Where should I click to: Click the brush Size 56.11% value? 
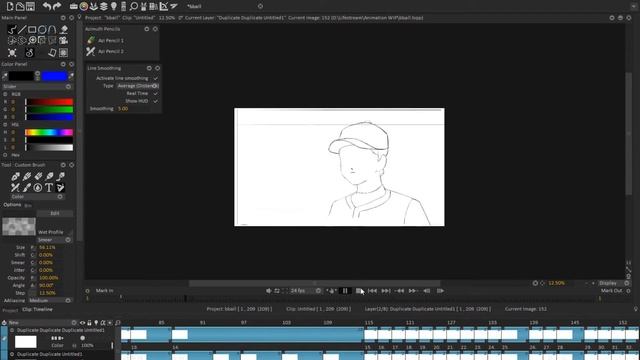pyautogui.click(x=47, y=247)
